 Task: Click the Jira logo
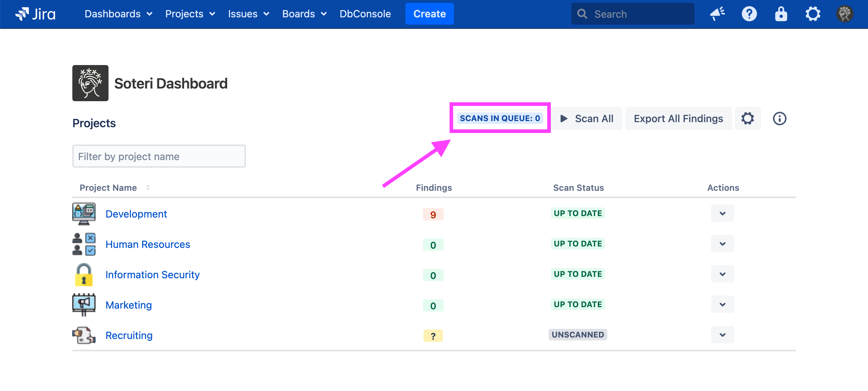pyautogui.click(x=35, y=14)
